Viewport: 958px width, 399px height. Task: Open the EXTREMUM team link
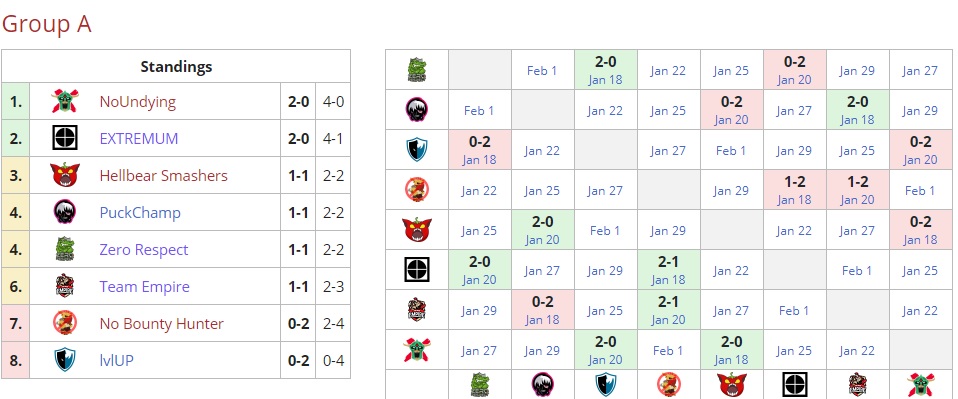(139, 139)
